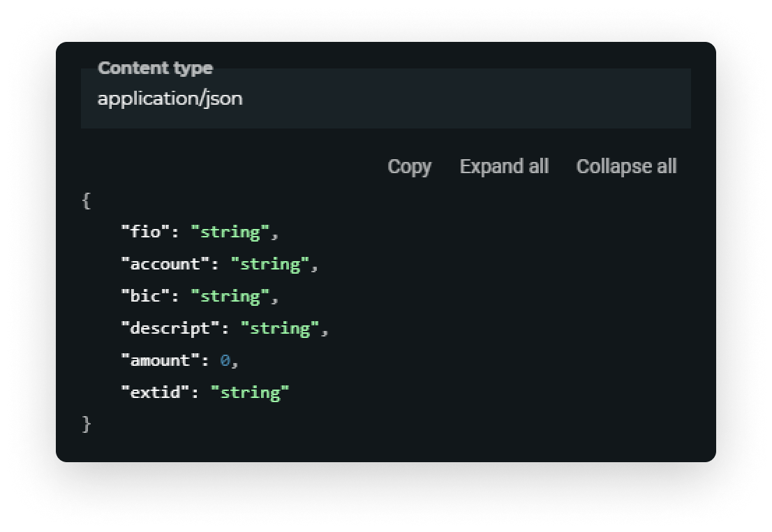This screenshot has width=772, height=532.
Task: Click the "extid" key
Action: click(156, 392)
